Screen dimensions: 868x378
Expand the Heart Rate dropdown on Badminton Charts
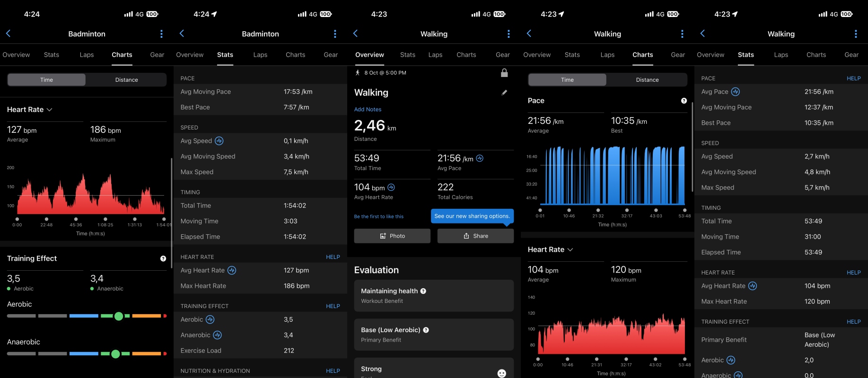[30, 110]
